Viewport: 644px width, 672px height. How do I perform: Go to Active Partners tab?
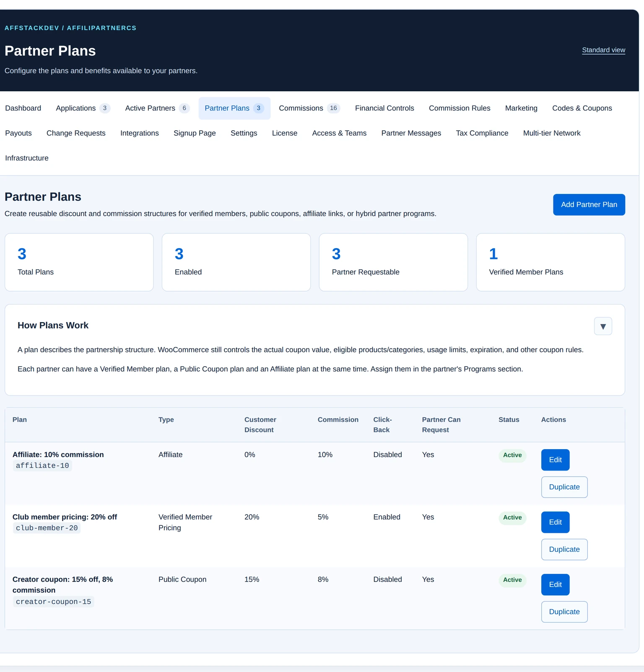[157, 108]
